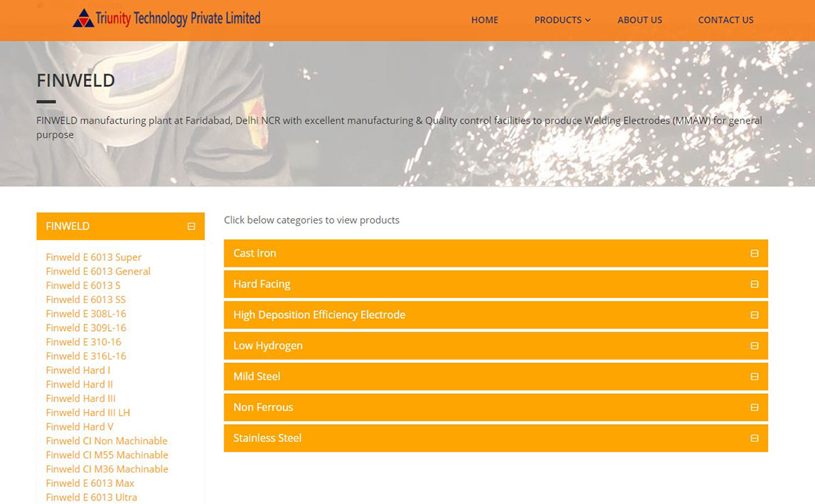Viewport: 815px width, 504px height.
Task: Expand the Cast Iron category
Action: click(495, 254)
